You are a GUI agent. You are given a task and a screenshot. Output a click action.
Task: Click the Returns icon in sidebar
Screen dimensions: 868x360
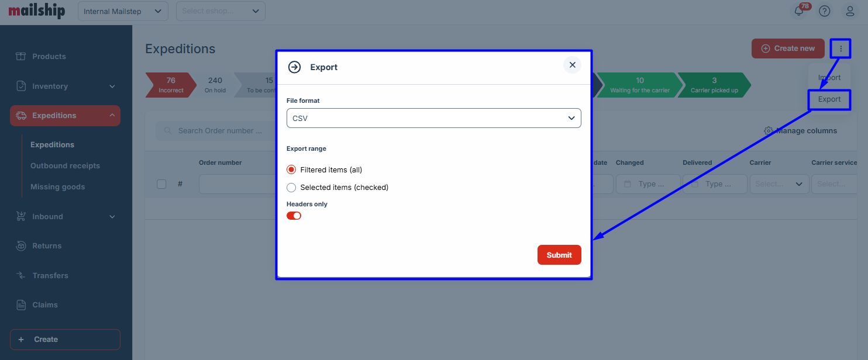click(x=21, y=246)
